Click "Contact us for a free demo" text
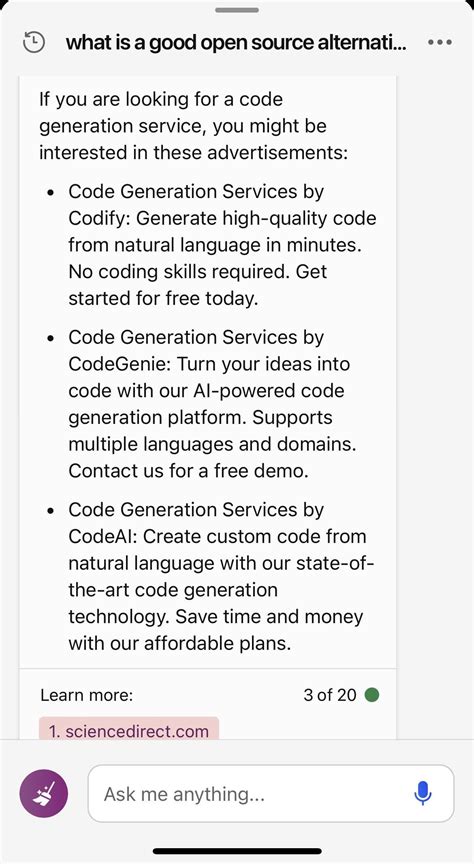 [188, 471]
